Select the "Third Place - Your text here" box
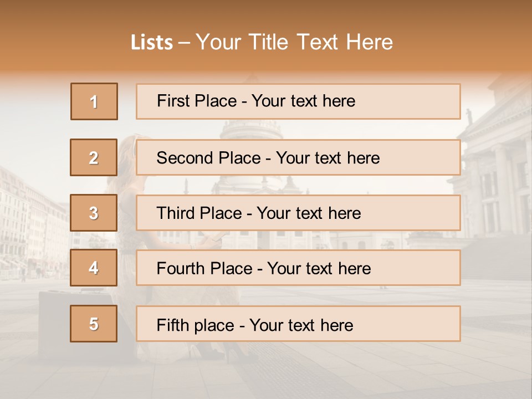 (298, 213)
